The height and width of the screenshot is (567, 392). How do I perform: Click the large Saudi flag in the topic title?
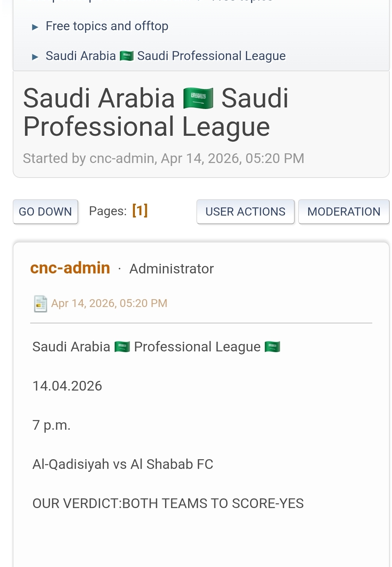(198, 99)
